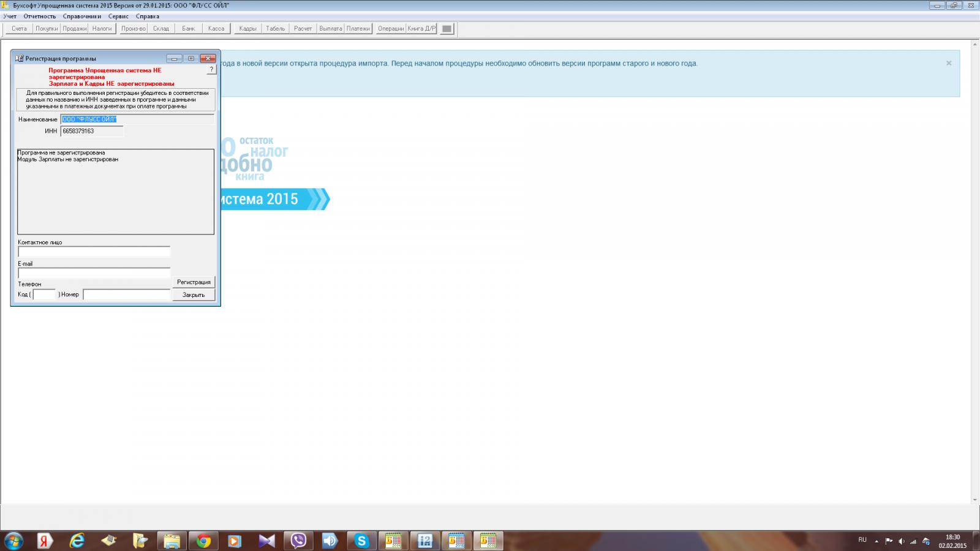This screenshot has height=551, width=980.
Task: Open Viber from the taskbar
Action: (298, 541)
